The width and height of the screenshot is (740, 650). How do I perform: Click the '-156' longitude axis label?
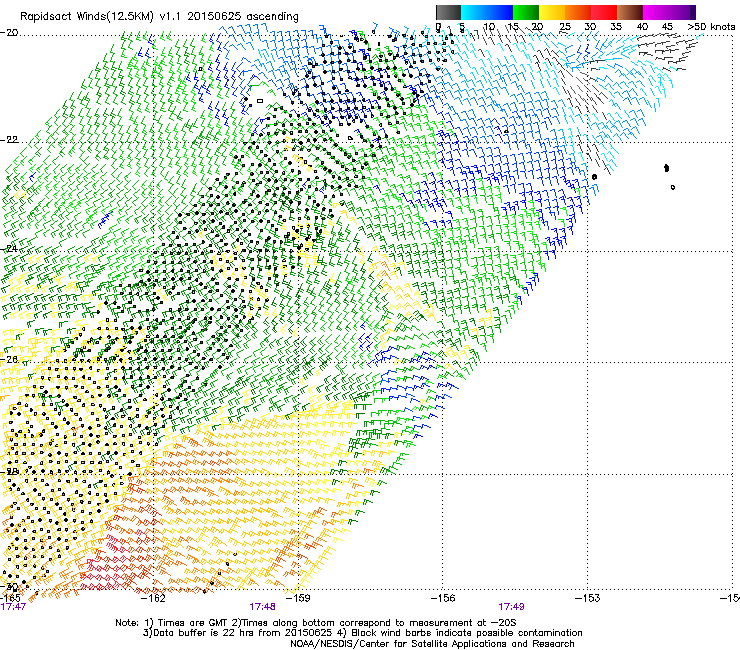pos(443,599)
